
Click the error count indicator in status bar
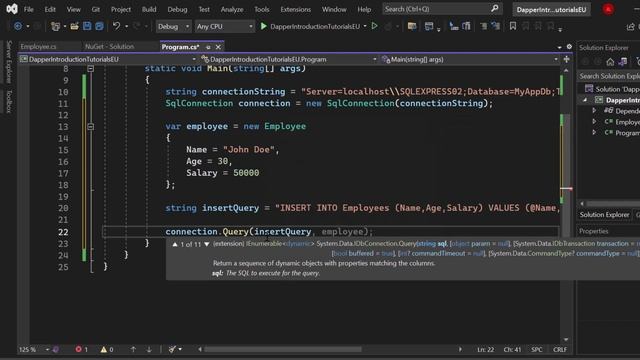coord(82,349)
